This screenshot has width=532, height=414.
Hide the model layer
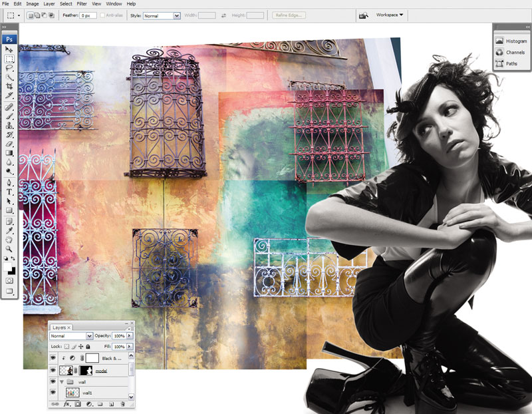(x=53, y=371)
